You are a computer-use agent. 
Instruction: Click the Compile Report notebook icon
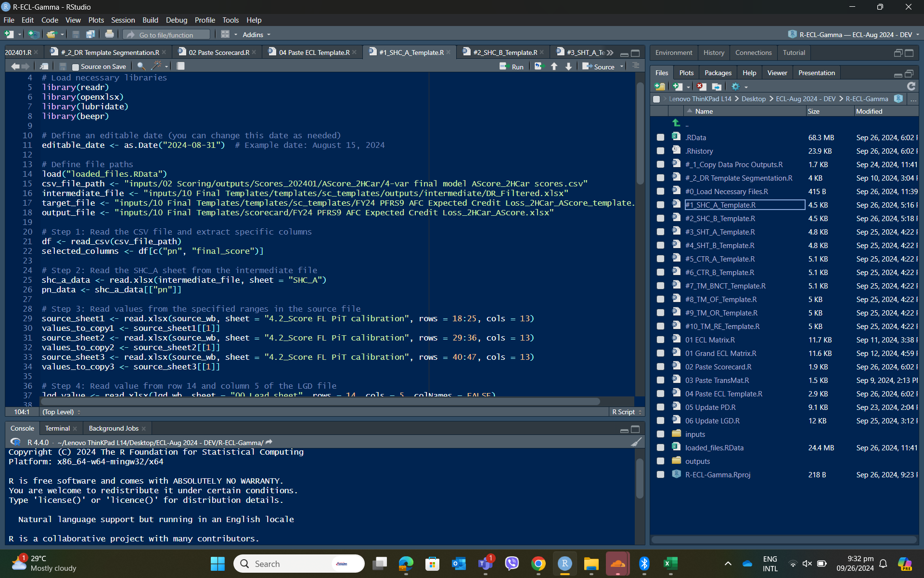[180, 66]
